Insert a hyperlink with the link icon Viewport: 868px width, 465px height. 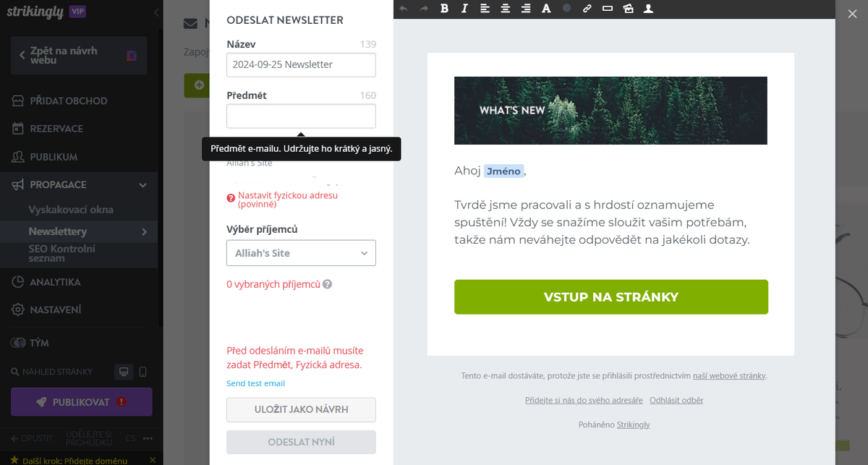tap(587, 9)
